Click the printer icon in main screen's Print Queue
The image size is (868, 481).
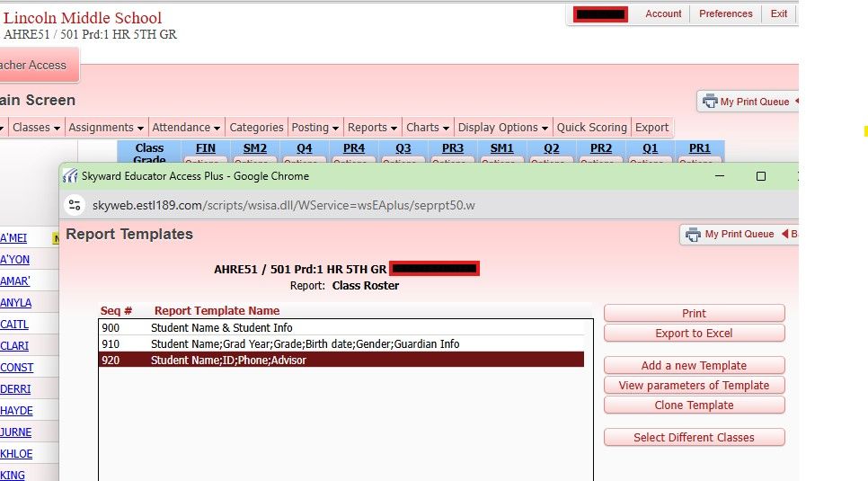pyautogui.click(x=709, y=102)
